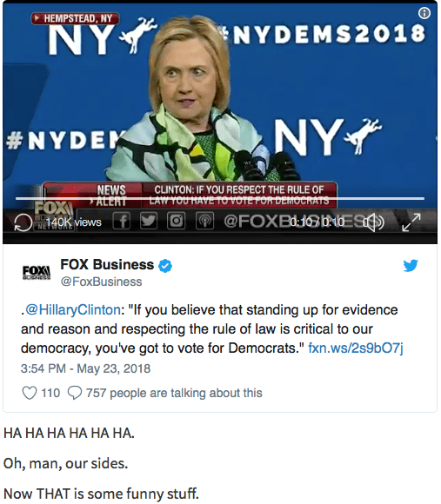Click the @FoxBusiness handle
The image size is (441, 504).
click(x=101, y=282)
